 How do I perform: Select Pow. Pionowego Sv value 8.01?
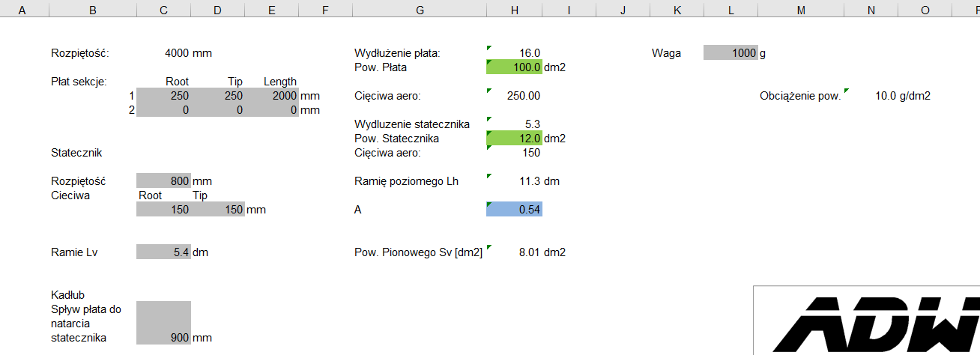(x=514, y=252)
